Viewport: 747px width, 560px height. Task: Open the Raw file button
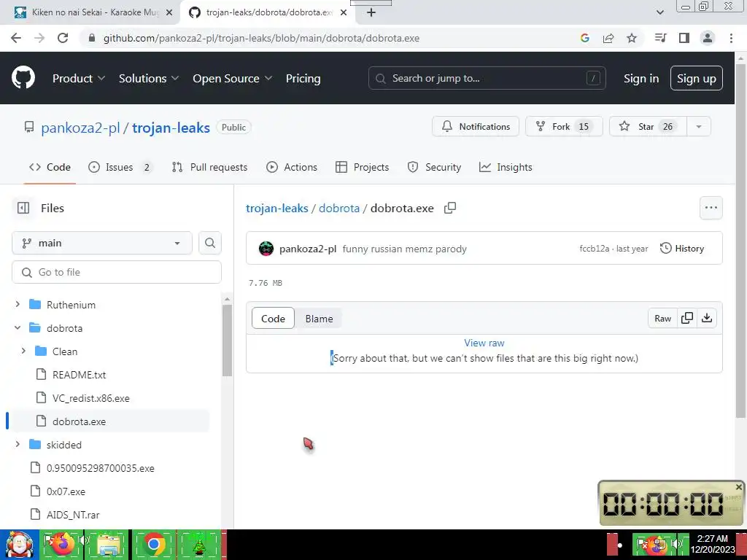(662, 318)
